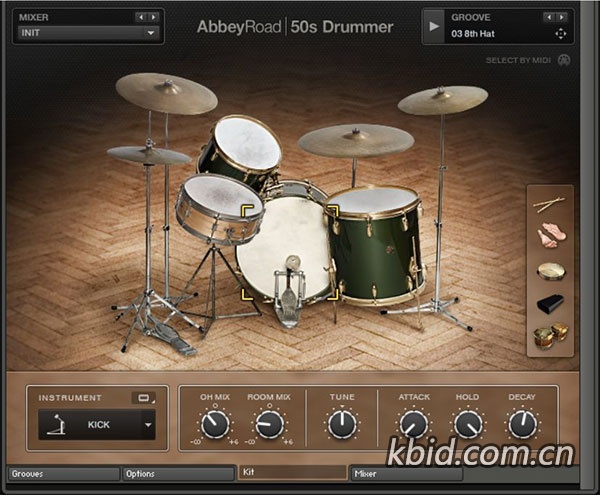Select the sticks percussion icon
600x495 pixels.
[x=549, y=205]
